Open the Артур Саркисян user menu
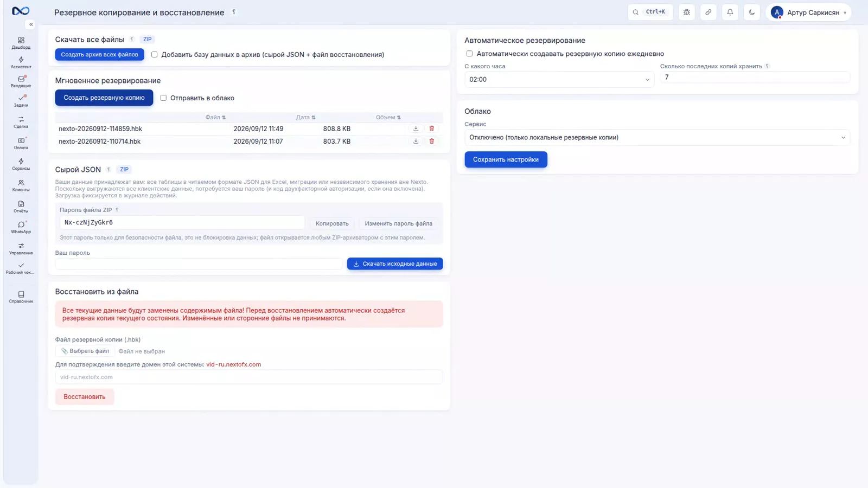The height and width of the screenshot is (488, 868). click(808, 12)
